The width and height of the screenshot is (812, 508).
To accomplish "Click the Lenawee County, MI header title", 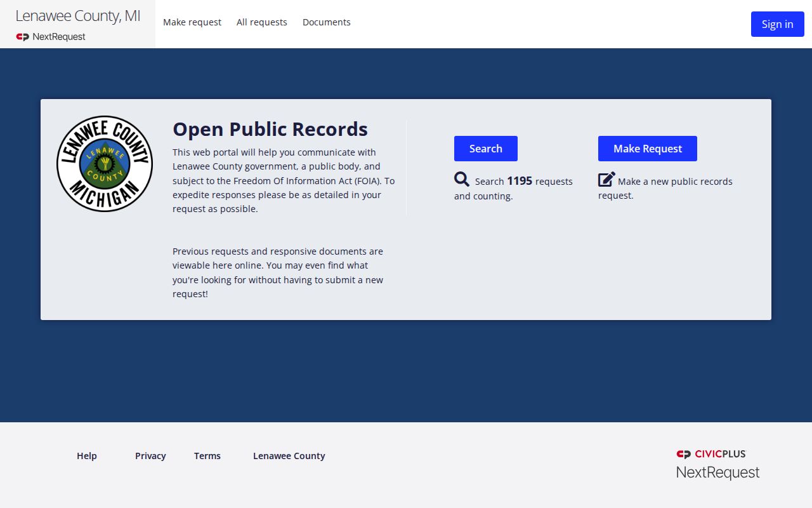I will click(78, 16).
